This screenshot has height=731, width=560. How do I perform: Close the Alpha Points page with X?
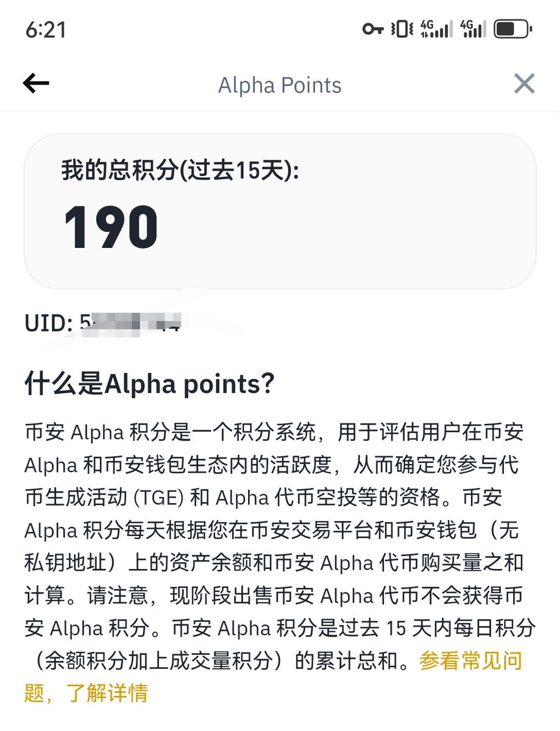point(524,83)
